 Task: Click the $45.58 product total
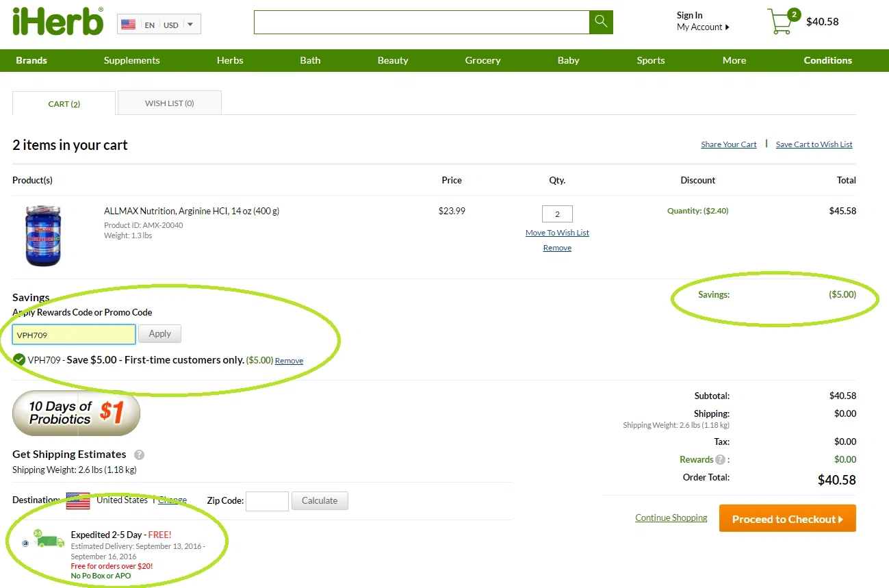[x=842, y=211]
